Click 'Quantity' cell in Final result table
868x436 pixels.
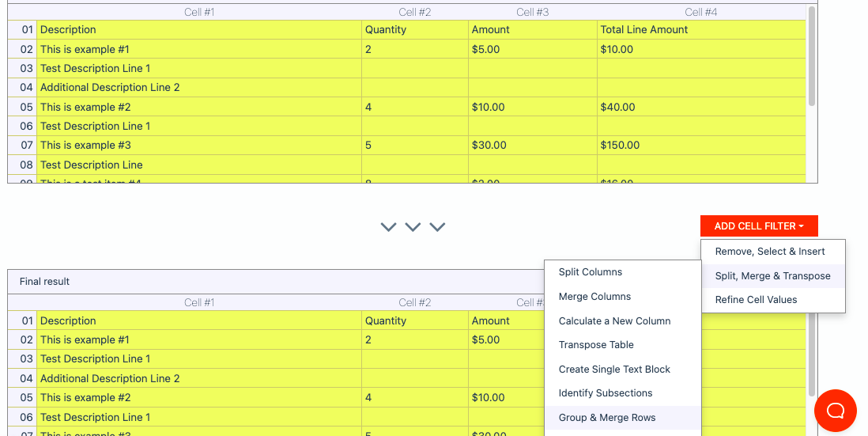point(414,320)
